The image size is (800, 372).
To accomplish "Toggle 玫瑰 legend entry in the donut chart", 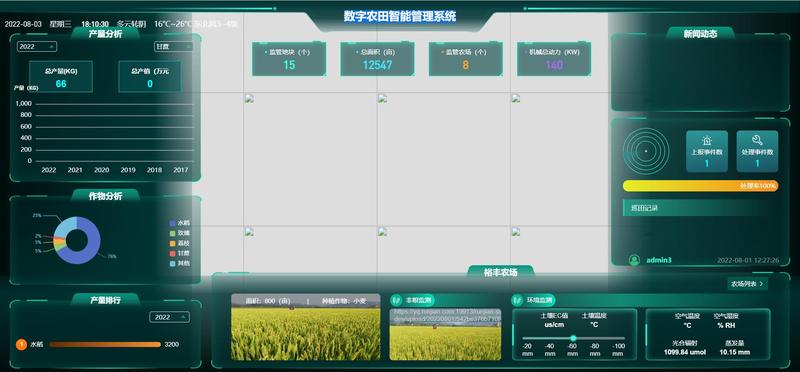I will point(180,233).
